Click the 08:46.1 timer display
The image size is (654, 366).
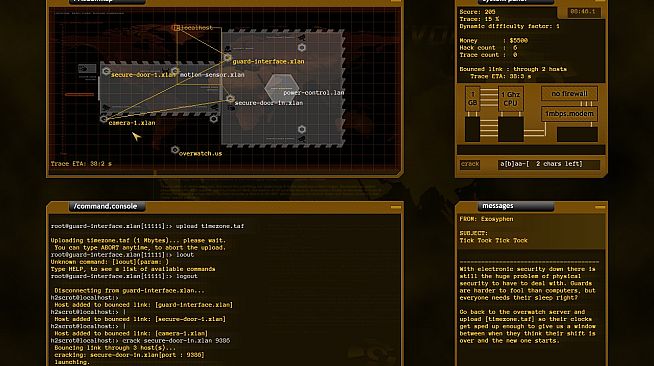pyautogui.click(x=583, y=12)
